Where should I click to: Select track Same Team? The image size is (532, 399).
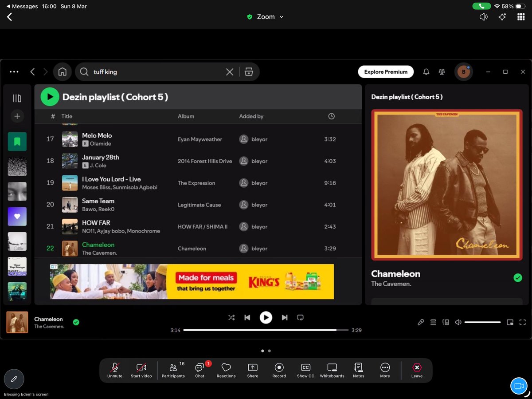pos(198,205)
